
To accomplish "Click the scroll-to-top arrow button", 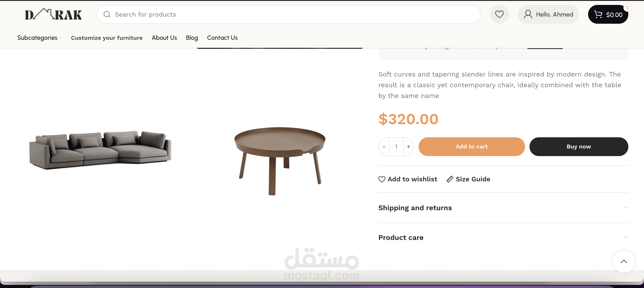I will [624, 261].
